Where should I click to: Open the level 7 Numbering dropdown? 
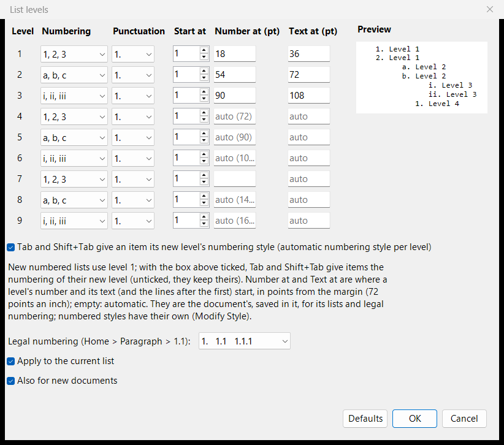[74, 179]
